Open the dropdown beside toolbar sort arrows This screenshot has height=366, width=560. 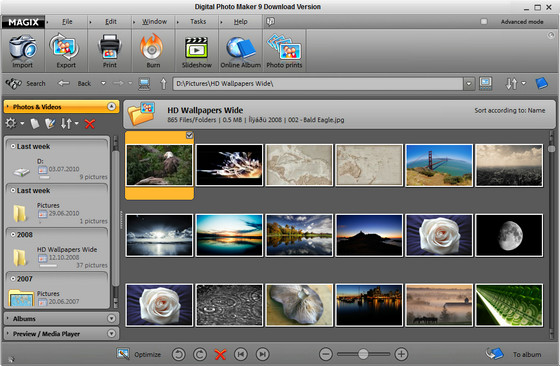(524, 83)
